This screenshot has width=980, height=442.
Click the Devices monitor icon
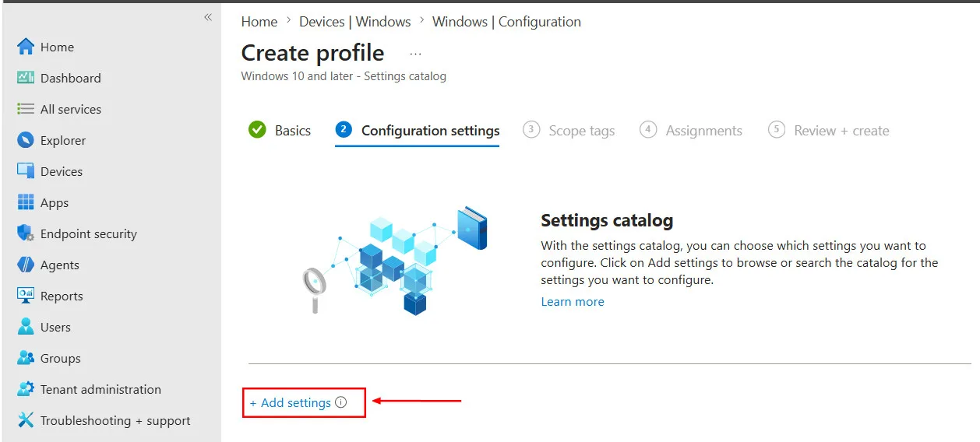click(26, 171)
